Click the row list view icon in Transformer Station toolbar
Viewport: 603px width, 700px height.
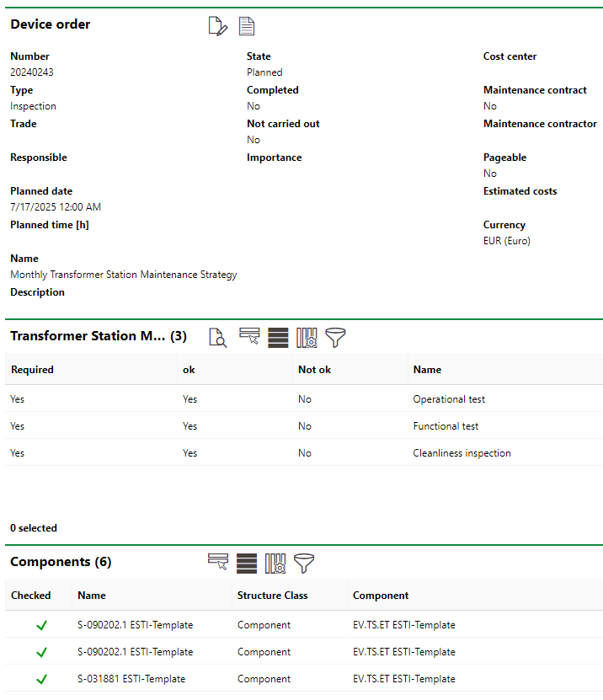pyautogui.click(x=278, y=338)
